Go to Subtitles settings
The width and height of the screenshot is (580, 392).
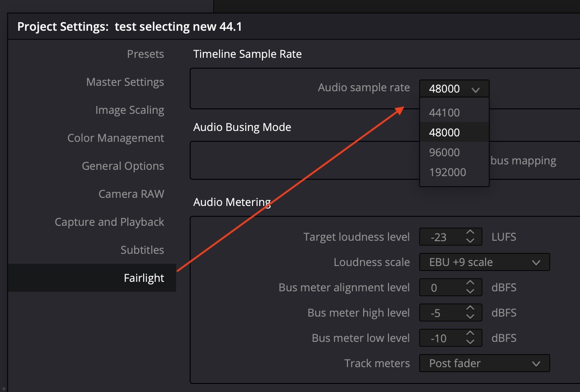[142, 250]
